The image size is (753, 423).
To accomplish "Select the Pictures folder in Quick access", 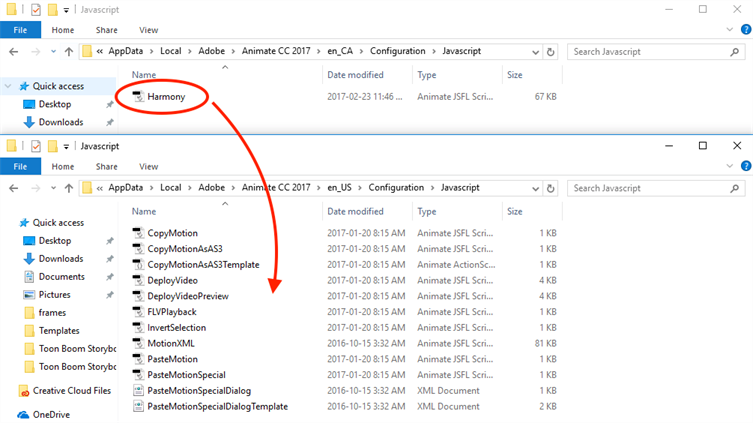I will [x=54, y=295].
